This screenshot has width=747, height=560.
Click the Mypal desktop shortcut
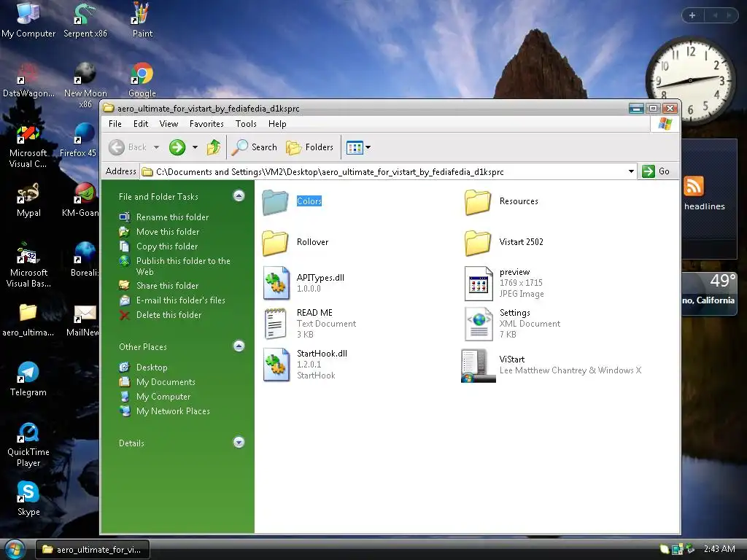pyautogui.click(x=28, y=200)
